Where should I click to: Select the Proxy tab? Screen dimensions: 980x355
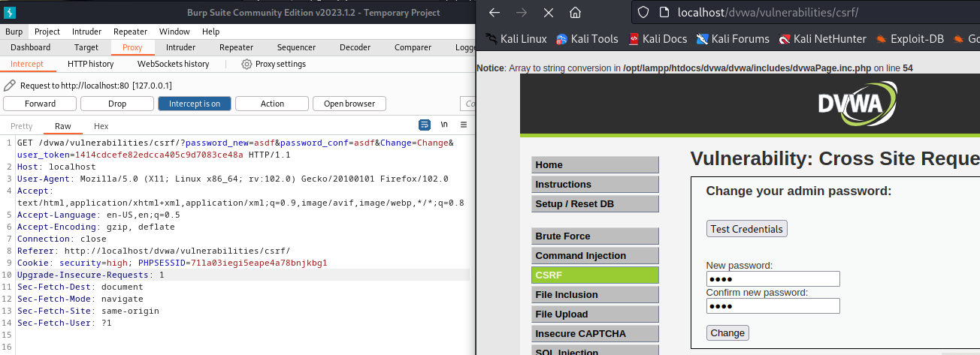tap(132, 47)
